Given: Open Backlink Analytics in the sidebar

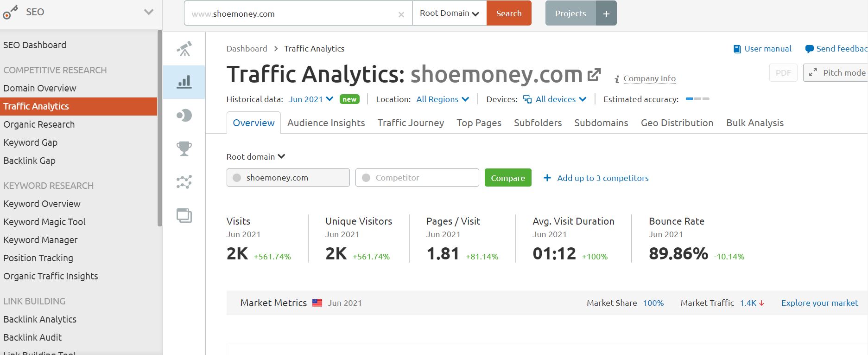Looking at the screenshot, I should 40,319.
